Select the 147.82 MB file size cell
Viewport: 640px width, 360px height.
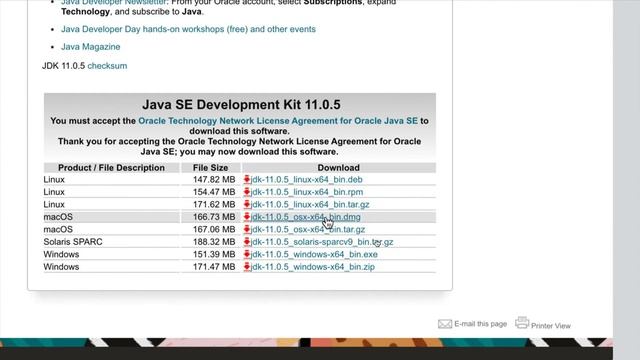pyautogui.click(x=214, y=180)
